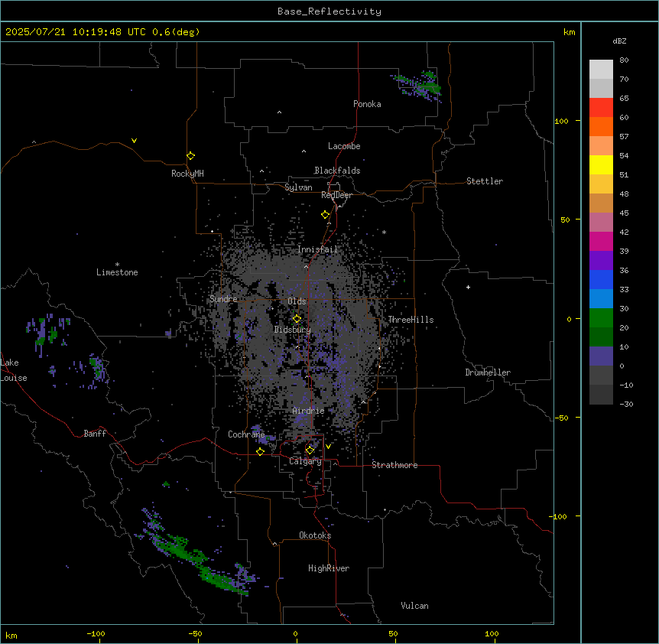This screenshot has height=644, width=659.
Task: Click the yellow diamond marker above RockyMH
Action: pyautogui.click(x=191, y=156)
